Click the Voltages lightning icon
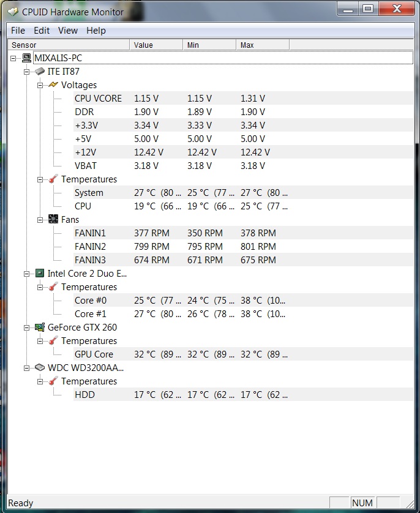This screenshot has width=420, height=513. (x=53, y=84)
